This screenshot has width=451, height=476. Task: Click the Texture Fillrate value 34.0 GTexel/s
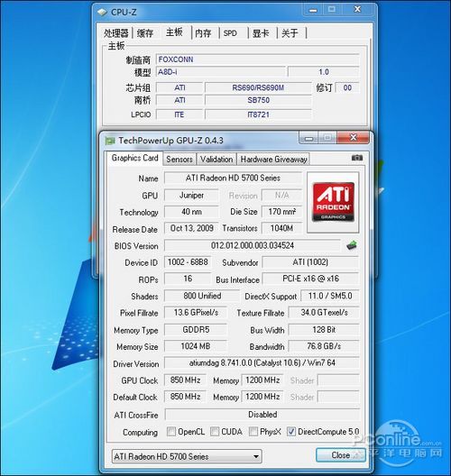click(x=324, y=312)
